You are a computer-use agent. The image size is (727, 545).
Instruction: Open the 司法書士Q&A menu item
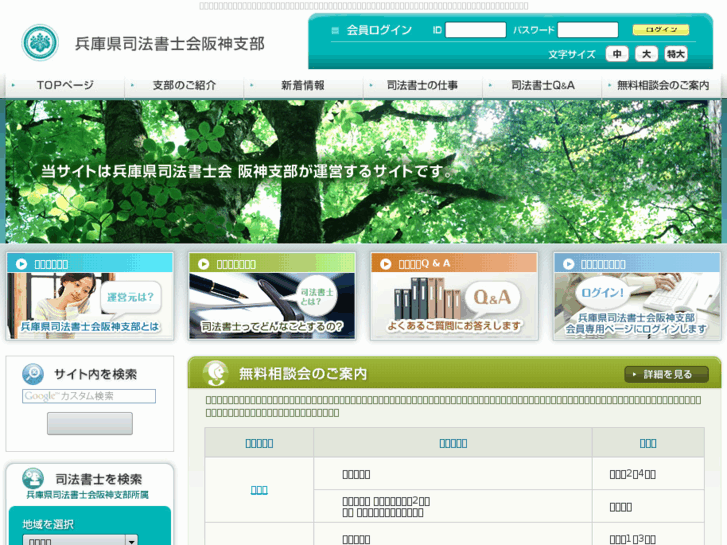coord(542,85)
